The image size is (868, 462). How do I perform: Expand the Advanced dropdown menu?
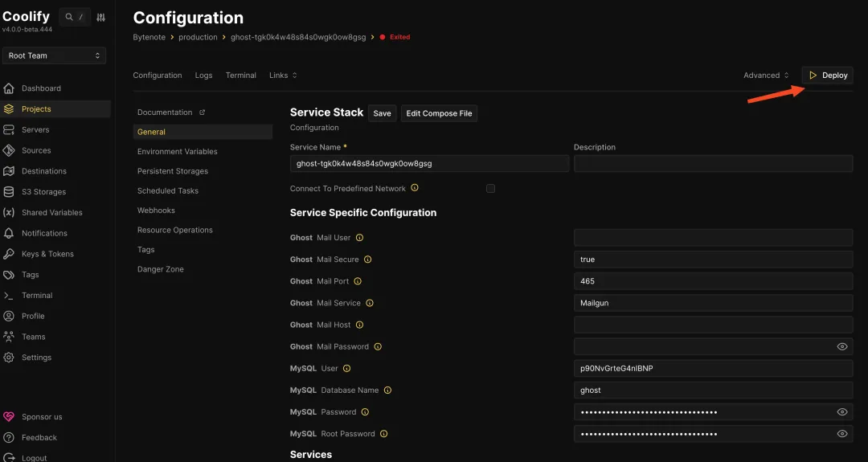766,76
